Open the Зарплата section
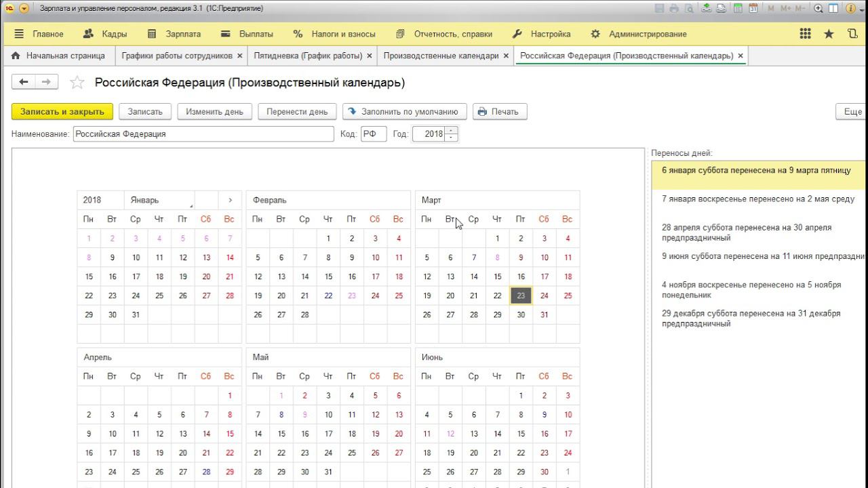Image resolution: width=868 pixels, height=488 pixels. click(x=174, y=34)
